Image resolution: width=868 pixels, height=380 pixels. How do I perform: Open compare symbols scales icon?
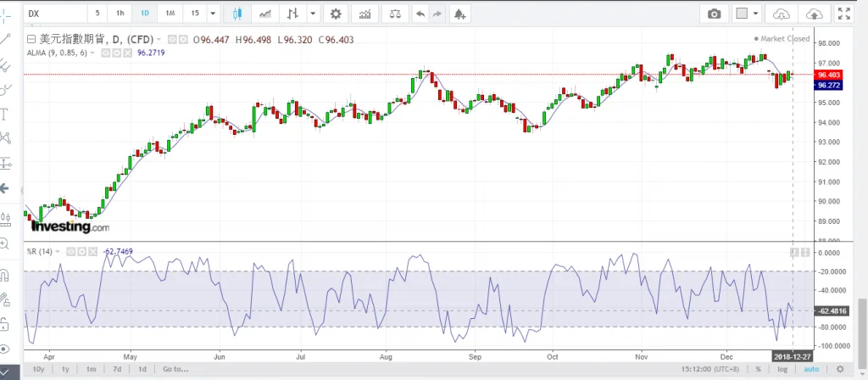395,14
